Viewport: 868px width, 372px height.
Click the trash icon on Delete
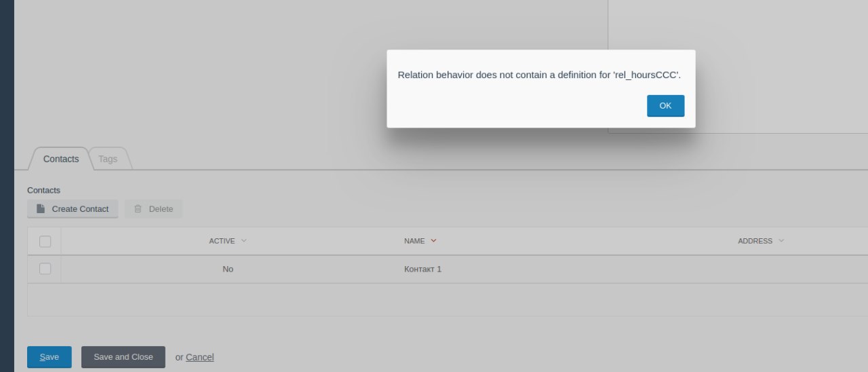138,209
